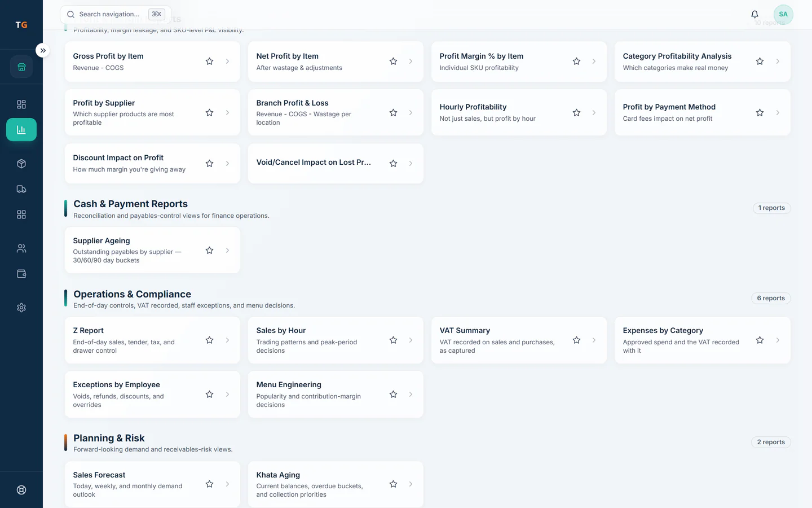Open the Void/Cancel Impact report card
812x508 pixels.
coord(336,164)
